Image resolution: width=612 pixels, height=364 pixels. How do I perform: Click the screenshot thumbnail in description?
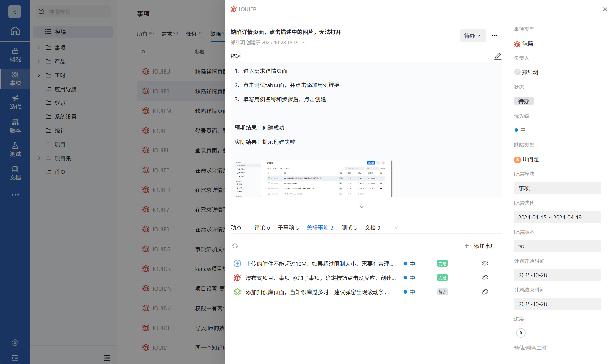click(x=313, y=179)
